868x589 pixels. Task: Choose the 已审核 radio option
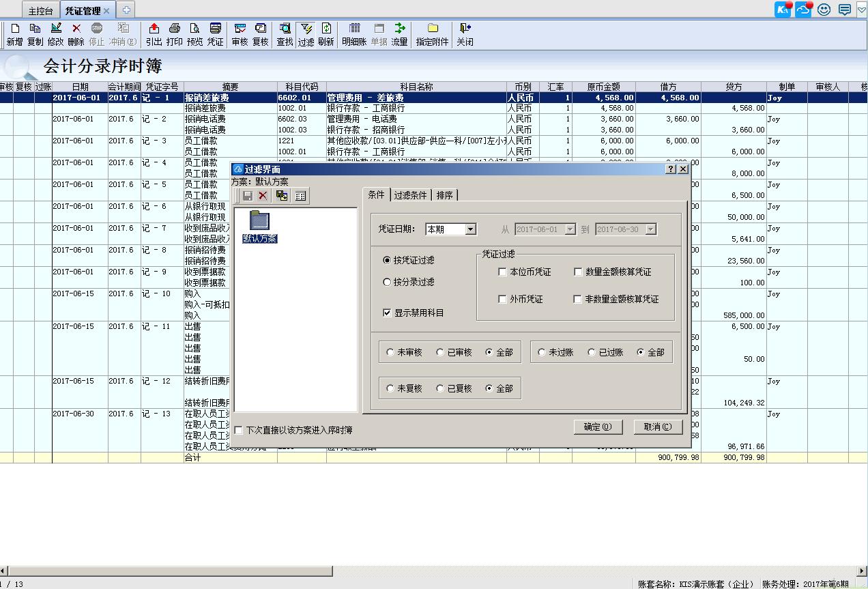(x=440, y=352)
